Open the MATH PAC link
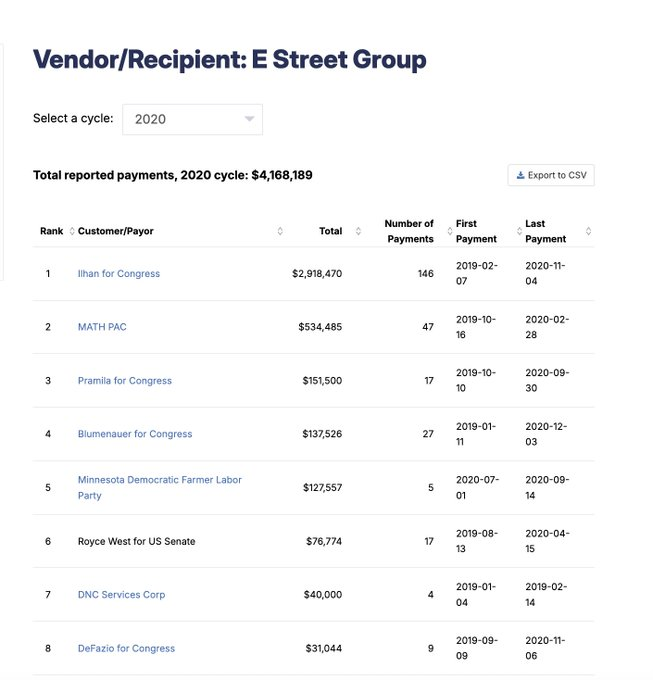 point(102,327)
